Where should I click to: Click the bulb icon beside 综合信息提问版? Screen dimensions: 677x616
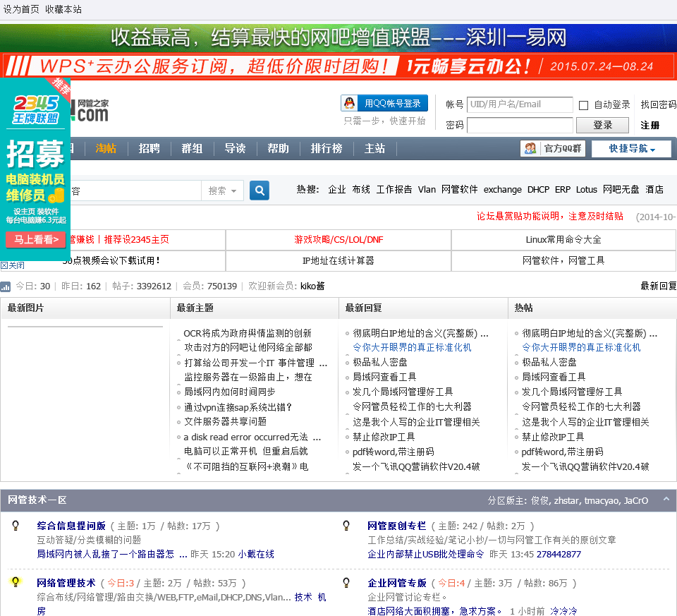point(16,525)
